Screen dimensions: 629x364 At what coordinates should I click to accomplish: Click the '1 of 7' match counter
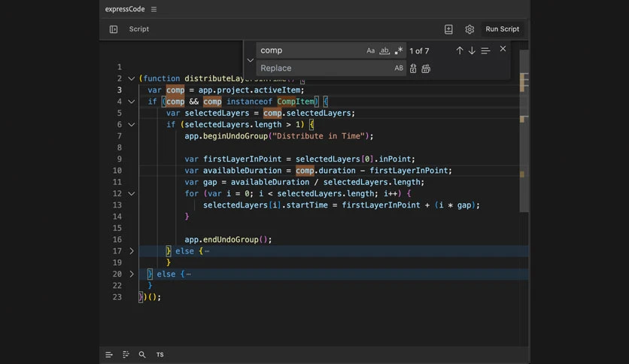pos(419,51)
